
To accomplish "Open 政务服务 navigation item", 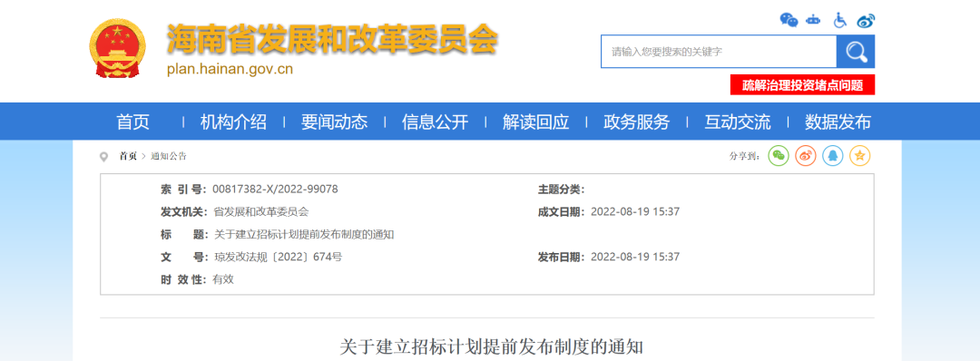I will pyautogui.click(x=636, y=122).
